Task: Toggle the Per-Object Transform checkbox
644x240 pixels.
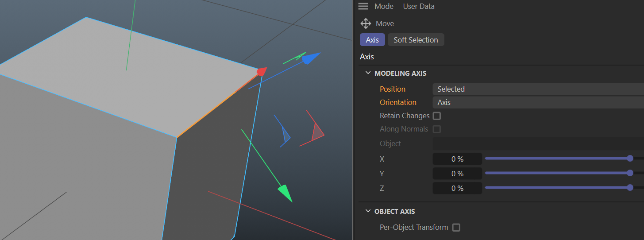Action: [456, 228]
